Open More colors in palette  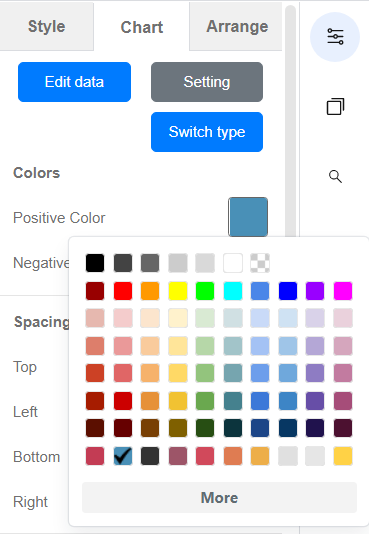(x=219, y=498)
